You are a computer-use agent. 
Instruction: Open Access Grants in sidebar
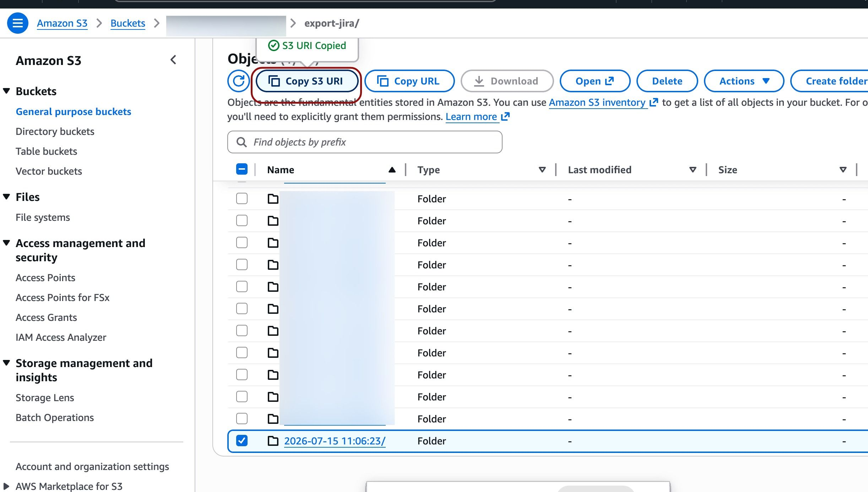coord(47,317)
